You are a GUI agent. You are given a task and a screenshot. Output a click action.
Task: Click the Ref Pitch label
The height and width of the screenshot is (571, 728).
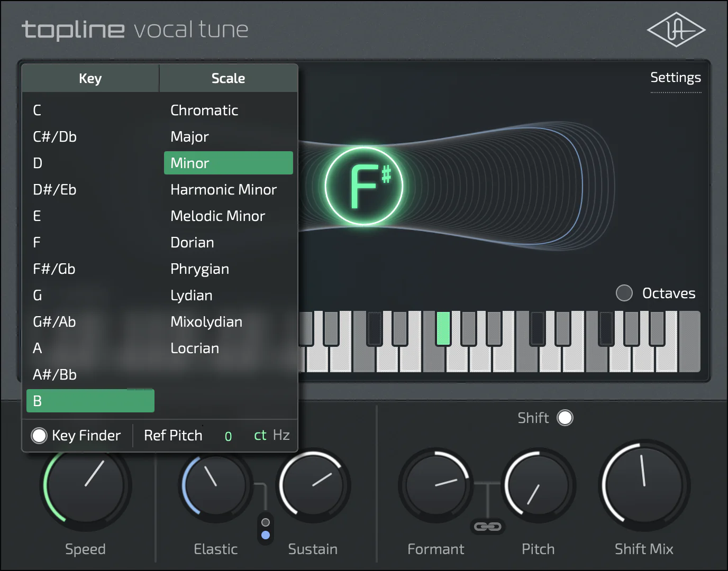pyautogui.click(x=173, y=435)
